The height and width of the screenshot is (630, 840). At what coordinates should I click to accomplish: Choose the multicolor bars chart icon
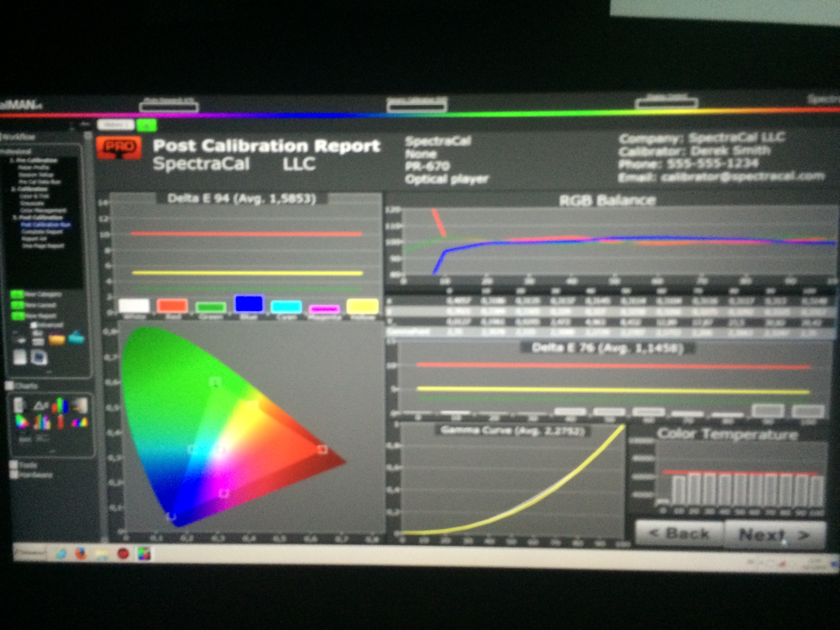click(42, 422)
